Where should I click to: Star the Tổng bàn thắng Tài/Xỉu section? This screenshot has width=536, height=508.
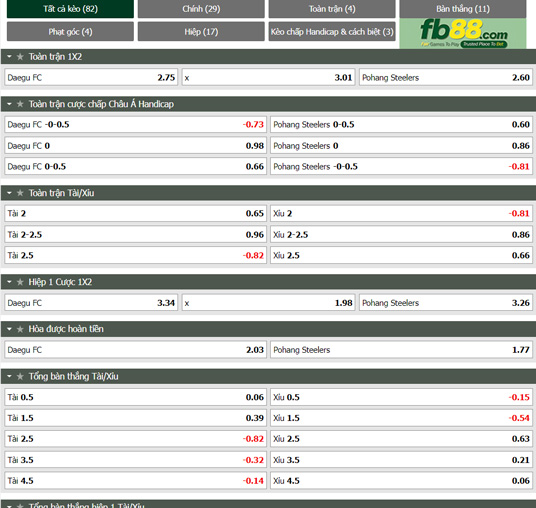20,376
